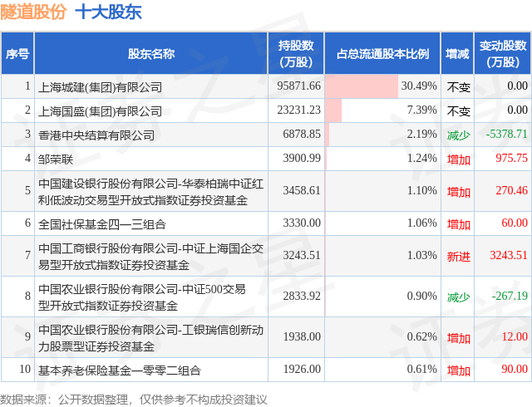Click change value -5378.71
The height and width of the screenshot is (407, 532).
click(x=506, y=134)
